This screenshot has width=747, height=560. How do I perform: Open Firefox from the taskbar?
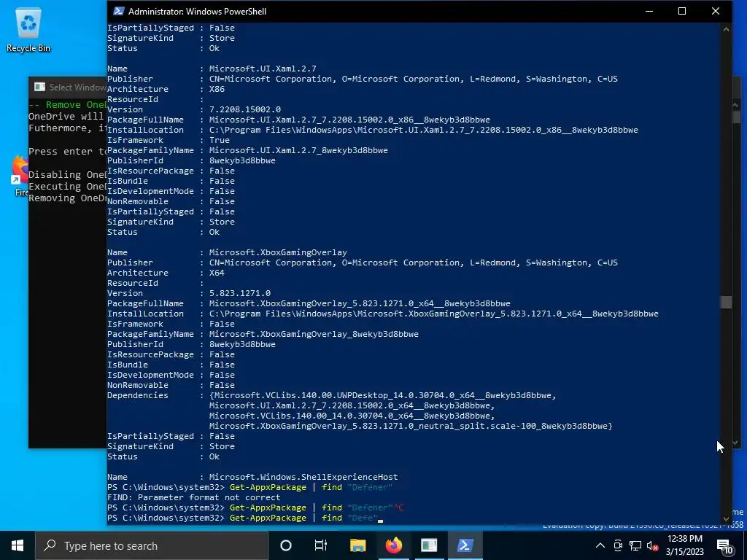click(x=393, y=545)
